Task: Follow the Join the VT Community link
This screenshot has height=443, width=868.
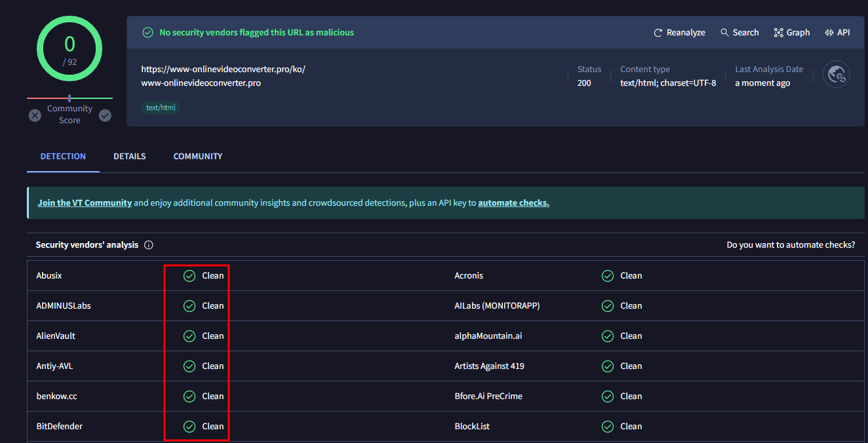Action: point(85,203)
